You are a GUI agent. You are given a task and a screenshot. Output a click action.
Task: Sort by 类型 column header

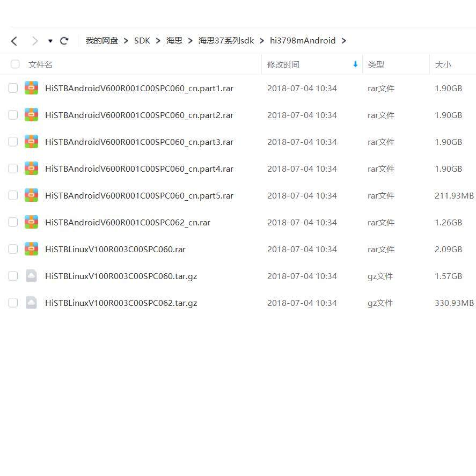coord(376,64)
